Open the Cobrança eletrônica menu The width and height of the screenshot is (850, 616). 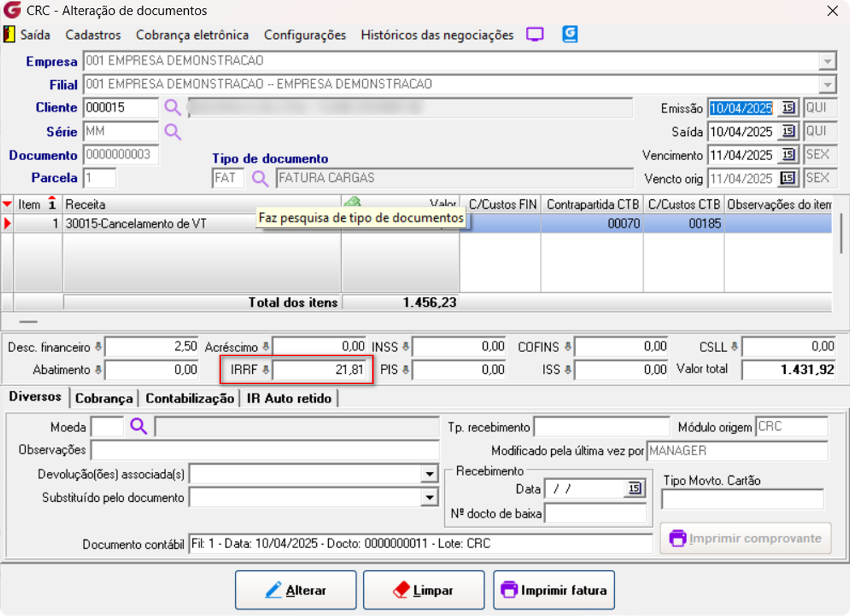coord(192,35)
